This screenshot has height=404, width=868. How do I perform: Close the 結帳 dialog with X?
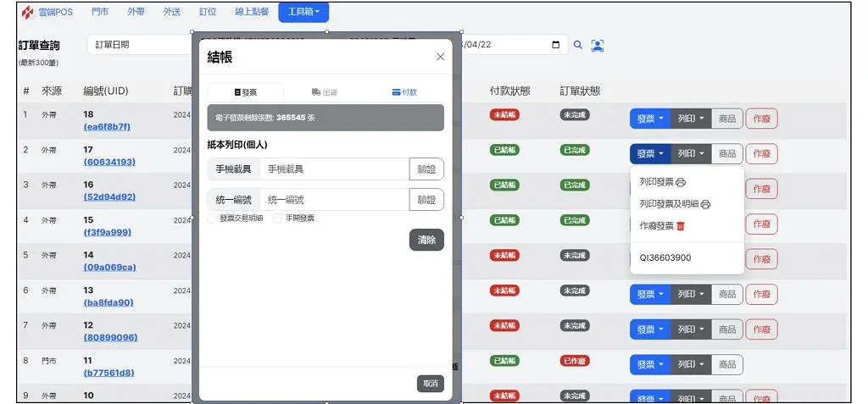tap(440, 57)
